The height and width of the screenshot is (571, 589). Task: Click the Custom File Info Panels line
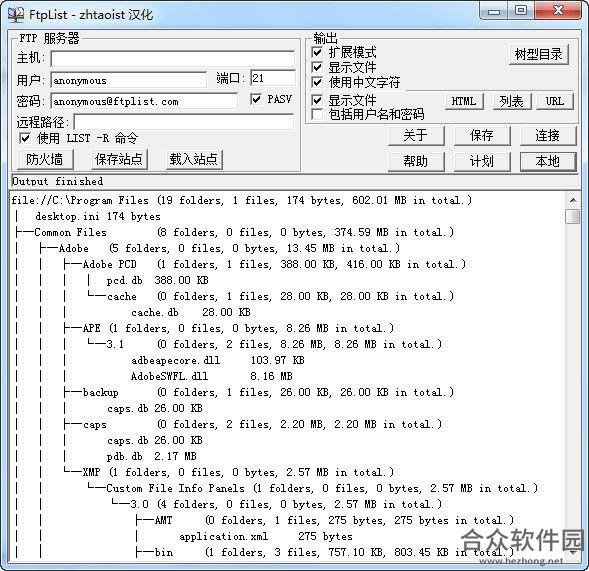(322, 488)
